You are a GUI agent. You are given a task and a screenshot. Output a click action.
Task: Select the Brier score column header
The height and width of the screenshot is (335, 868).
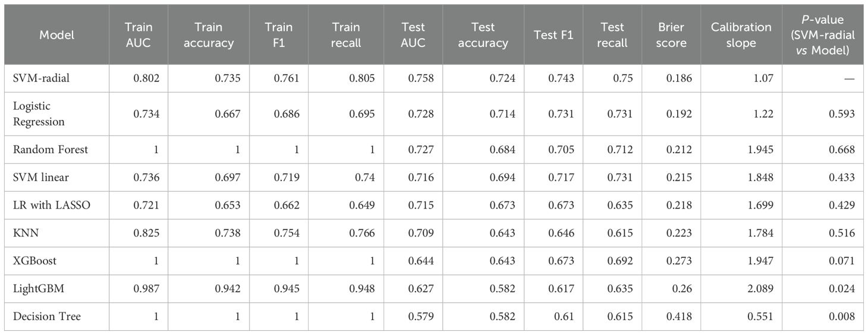672,35
